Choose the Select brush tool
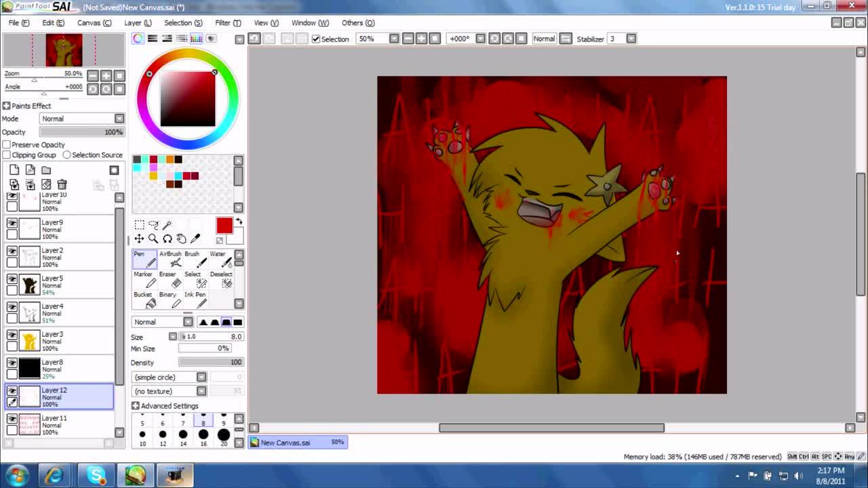This screenshot has height=488, width=868. pos(196,280)
